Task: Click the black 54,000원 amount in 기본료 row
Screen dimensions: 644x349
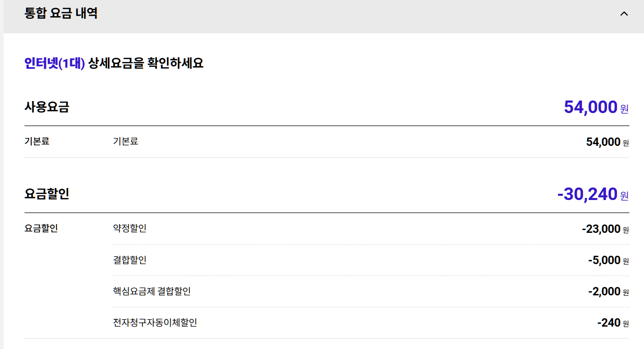Action: (x=607, y=142)
